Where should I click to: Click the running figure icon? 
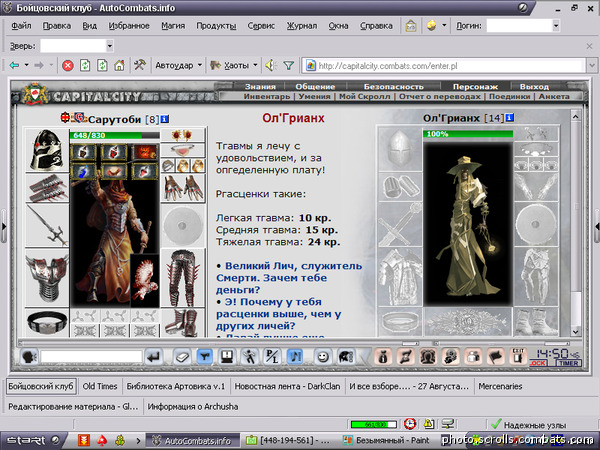click(x=250, y=357)
